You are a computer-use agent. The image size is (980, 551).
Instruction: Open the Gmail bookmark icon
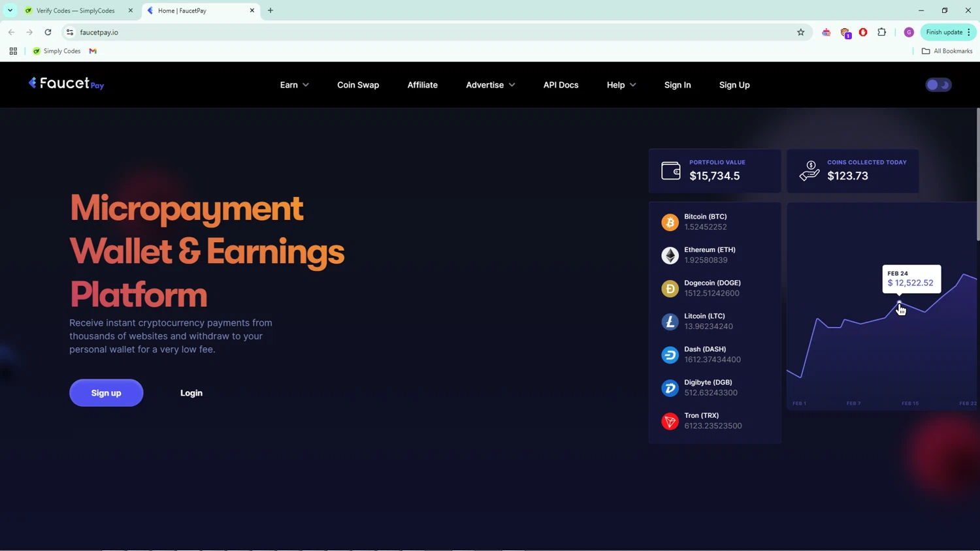93,51
